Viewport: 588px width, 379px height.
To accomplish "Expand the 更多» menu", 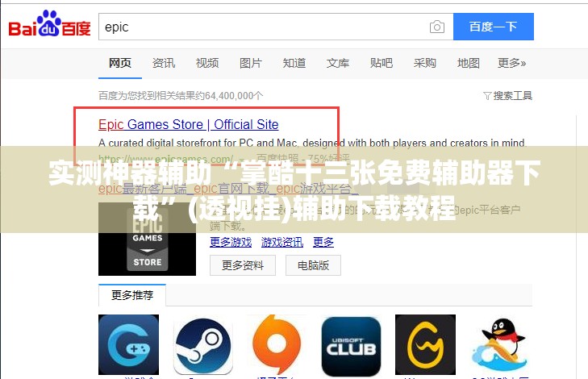I will (511, 63).
